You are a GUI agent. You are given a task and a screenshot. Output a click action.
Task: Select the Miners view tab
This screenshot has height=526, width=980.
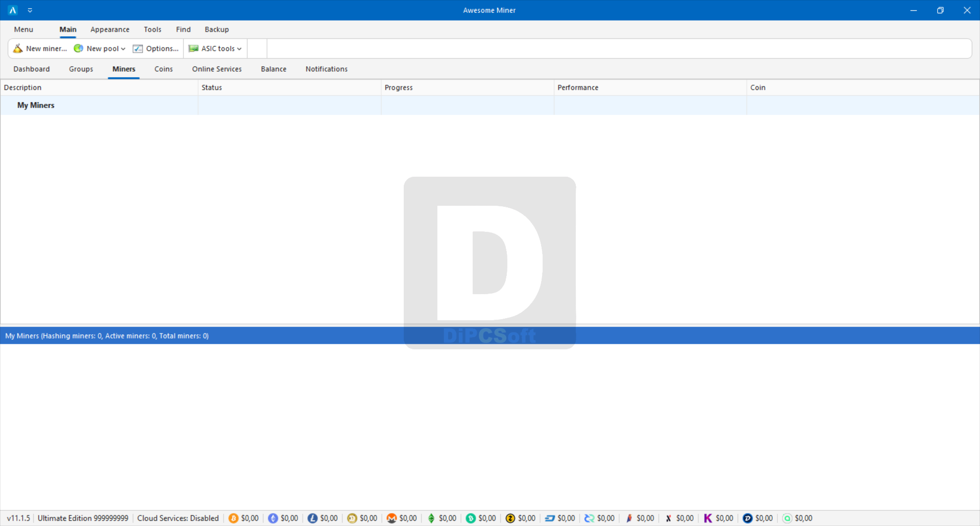[x=124, y=69]
